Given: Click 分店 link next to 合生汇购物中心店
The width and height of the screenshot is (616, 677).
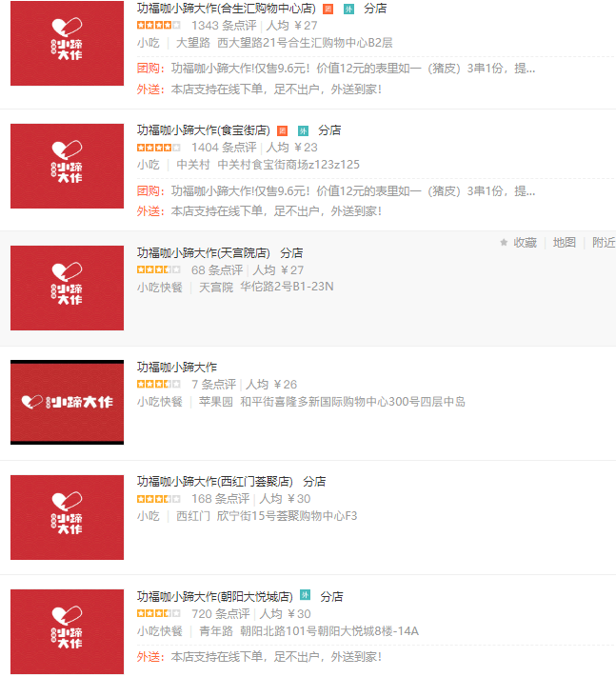Looking at the screenshot, I should [x=375, y=9].
